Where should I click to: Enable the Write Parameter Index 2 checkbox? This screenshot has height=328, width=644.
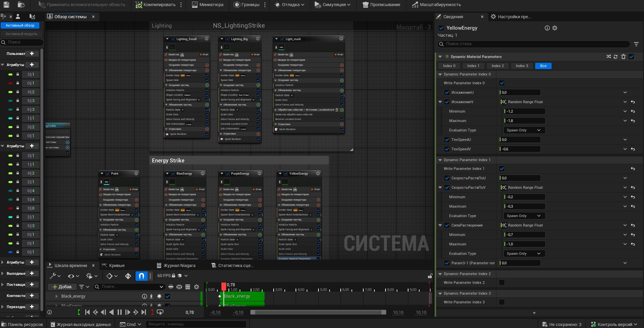point(502,282)
